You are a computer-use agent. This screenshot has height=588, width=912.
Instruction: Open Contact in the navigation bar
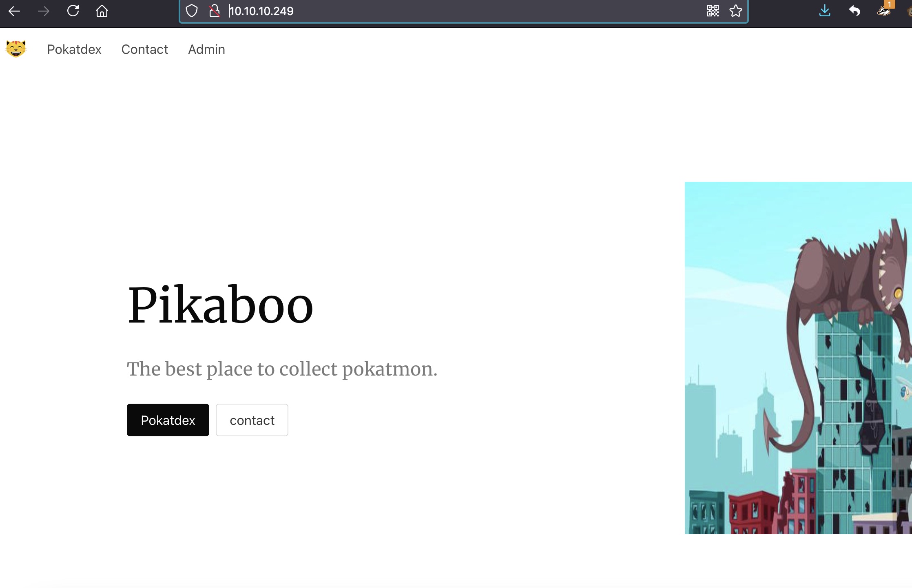coord(144,49)
